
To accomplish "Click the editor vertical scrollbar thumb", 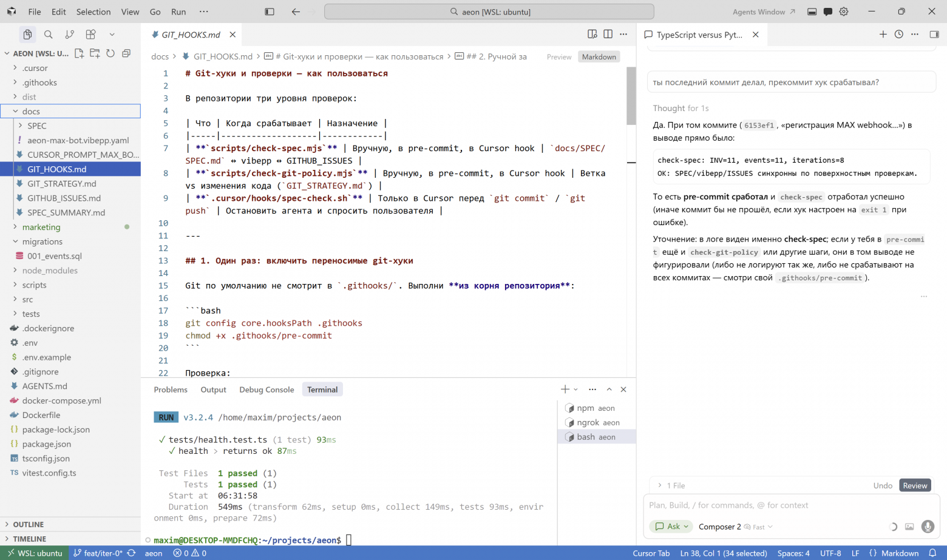I will pyautogui.click(x=631, y=96).
